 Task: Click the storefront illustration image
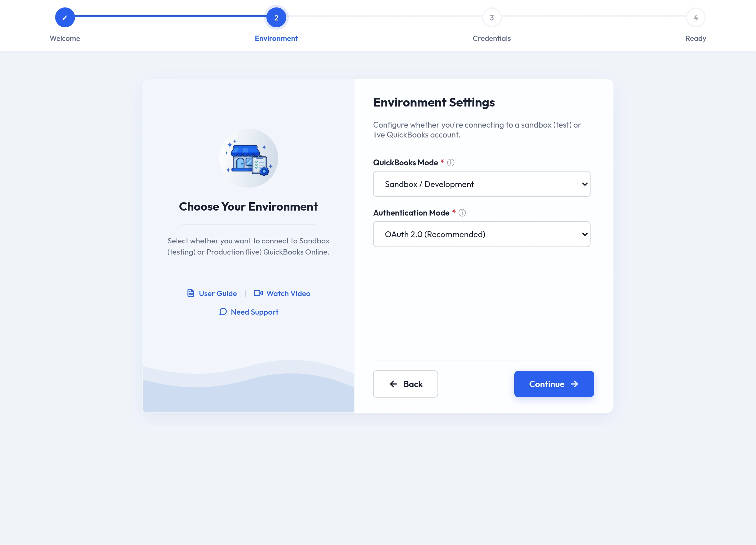(249, 158)
